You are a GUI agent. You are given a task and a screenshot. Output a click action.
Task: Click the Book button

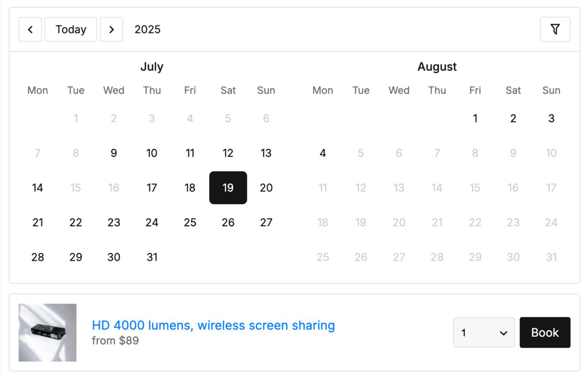[x=545, y=333]
